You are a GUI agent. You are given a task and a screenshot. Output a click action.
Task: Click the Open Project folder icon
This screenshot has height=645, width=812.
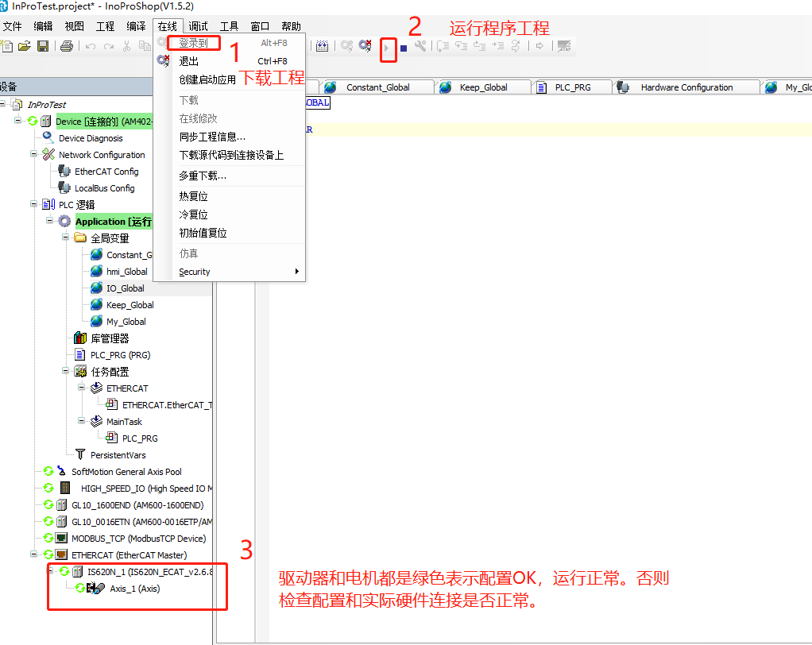click(24, 45)
